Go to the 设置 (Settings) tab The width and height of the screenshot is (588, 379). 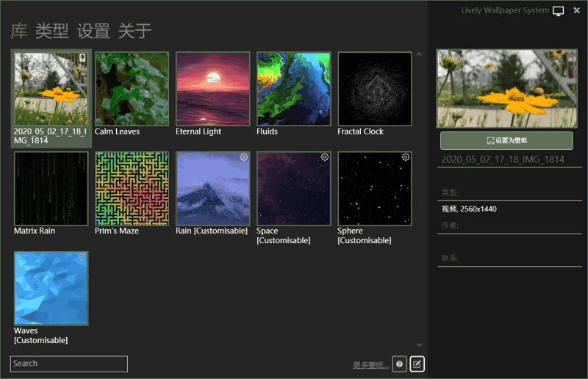pos(93,31)
